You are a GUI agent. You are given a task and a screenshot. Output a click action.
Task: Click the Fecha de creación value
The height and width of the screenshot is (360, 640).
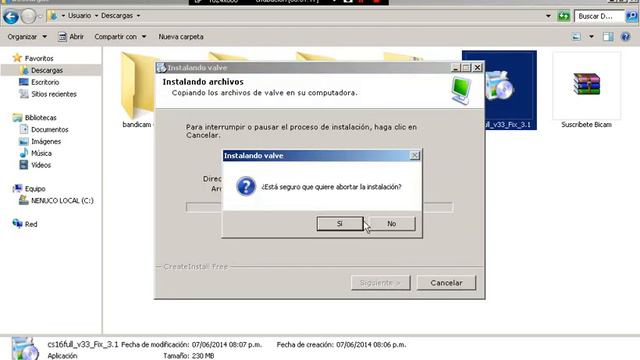(x=371, y=344)
